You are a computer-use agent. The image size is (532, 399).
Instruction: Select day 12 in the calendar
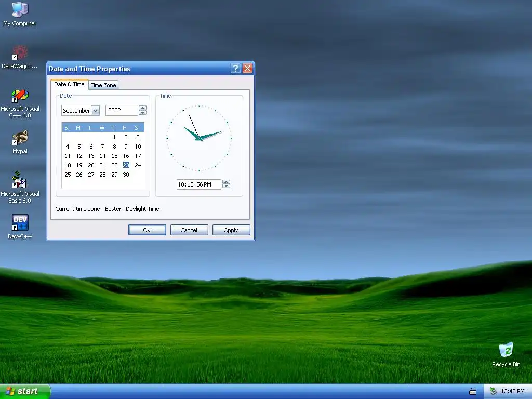click(79, 156)
